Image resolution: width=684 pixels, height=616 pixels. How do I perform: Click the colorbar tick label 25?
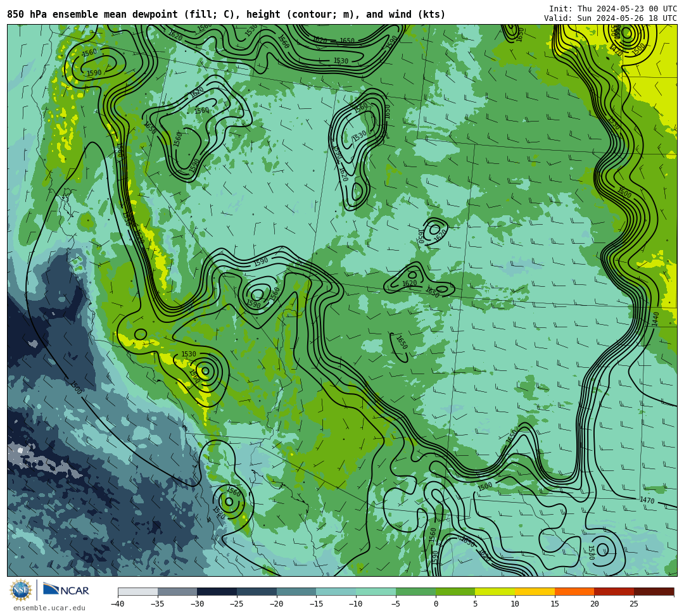[634, 604]
